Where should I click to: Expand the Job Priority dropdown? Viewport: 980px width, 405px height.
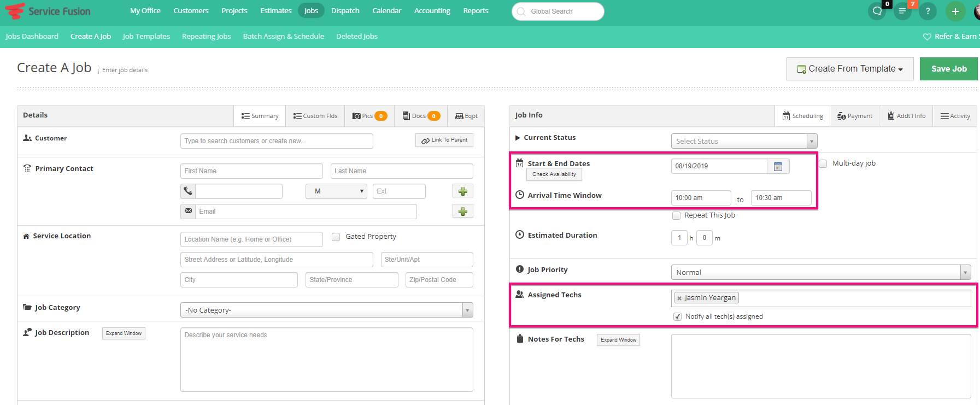pyautogui.click(x=820, y=272)
